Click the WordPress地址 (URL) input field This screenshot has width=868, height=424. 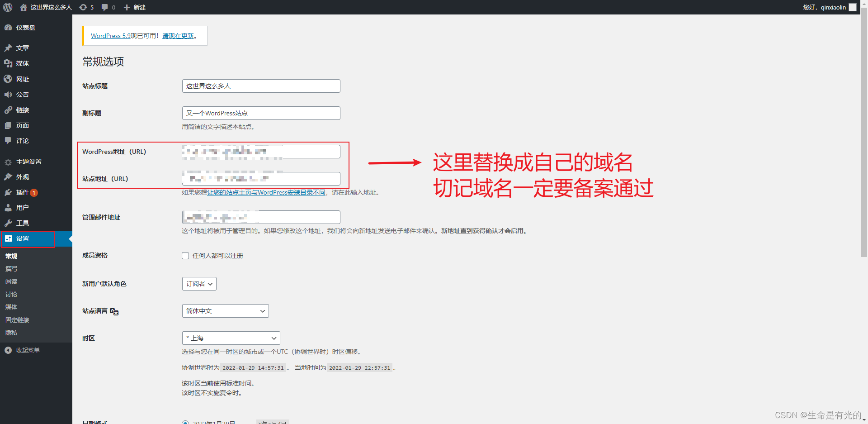click(x=261, y=152)
